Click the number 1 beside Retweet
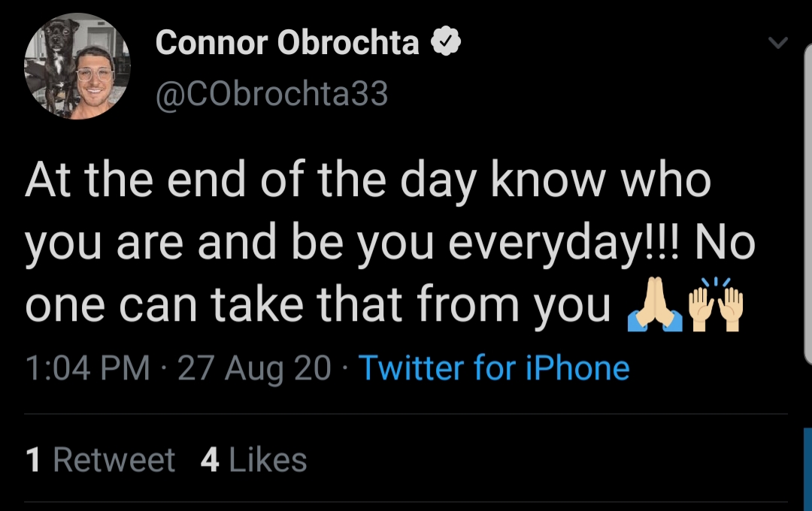The image size is (812, 511). [32, 460]
